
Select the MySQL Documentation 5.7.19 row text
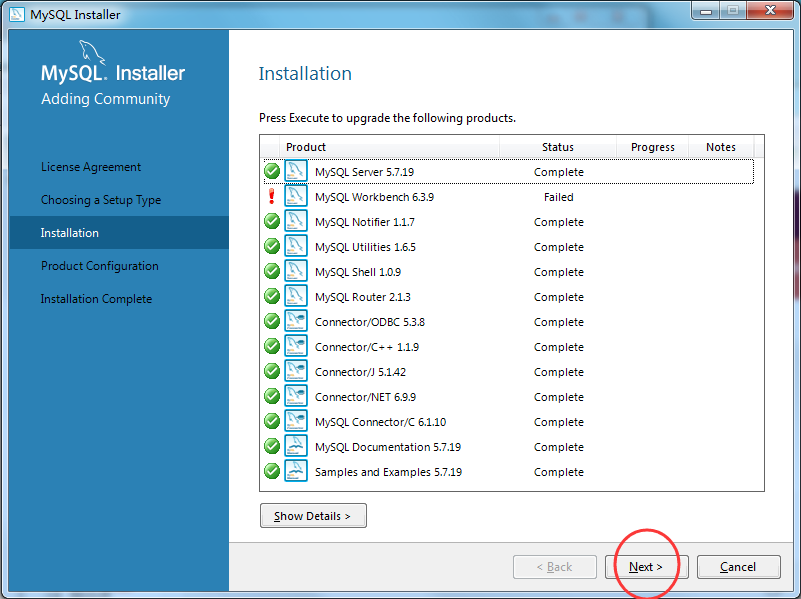pyautogui.click(x=388, y=447)
